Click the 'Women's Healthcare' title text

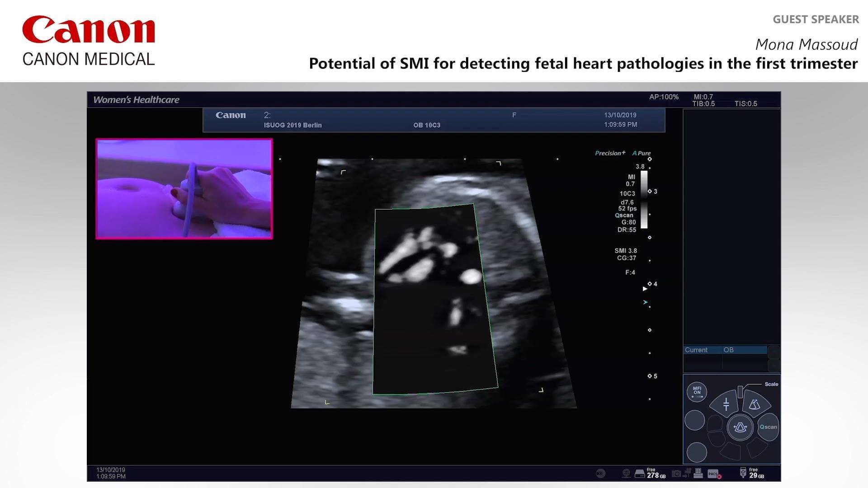[x=137, y=100]
